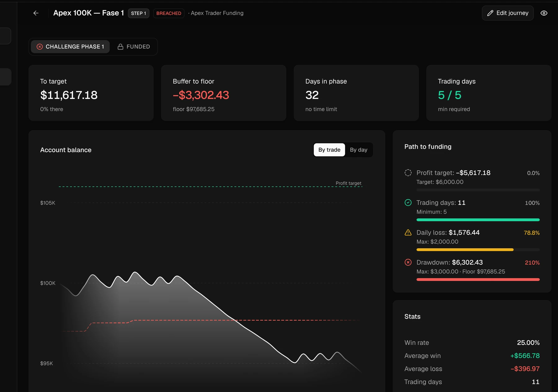This screenshot has height=392, width=558.
Task: Show account balance By trade
Action: (x=329, y=150)
